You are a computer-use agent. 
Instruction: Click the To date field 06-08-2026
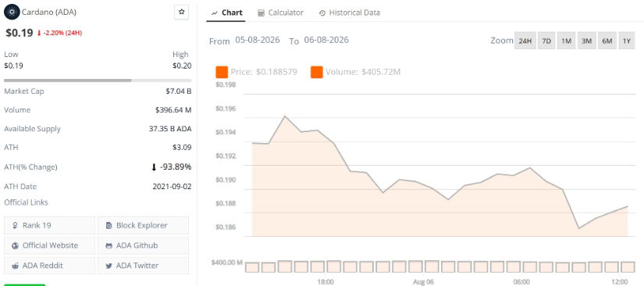tap(326, 40)
